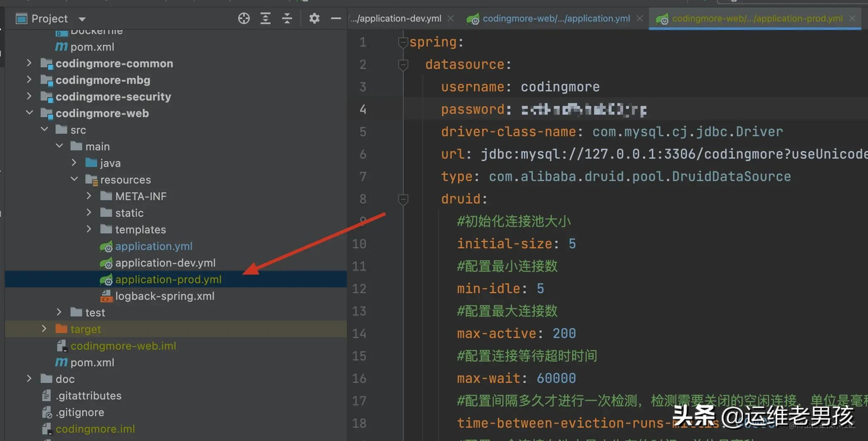The width and height of the screenshot is (868, 441).
Task: Click the expand-all icon in Project toolbar
Action: click(266, 18)
